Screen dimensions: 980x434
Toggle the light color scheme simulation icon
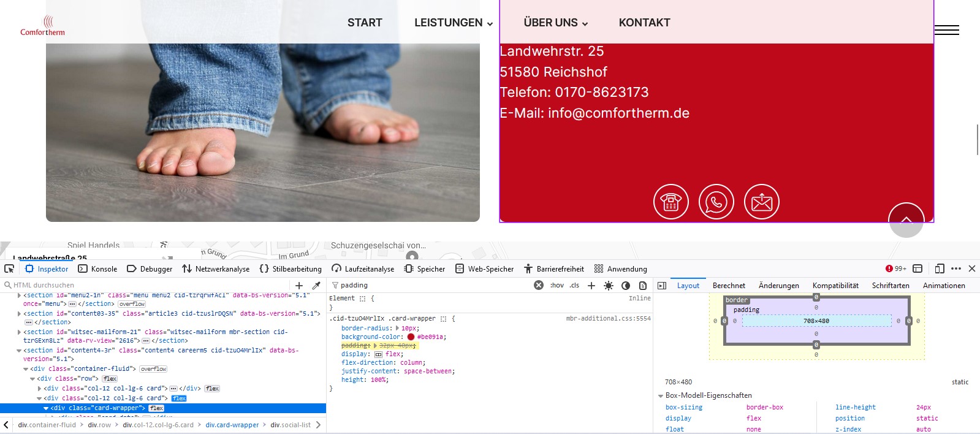tap(608, 286)
